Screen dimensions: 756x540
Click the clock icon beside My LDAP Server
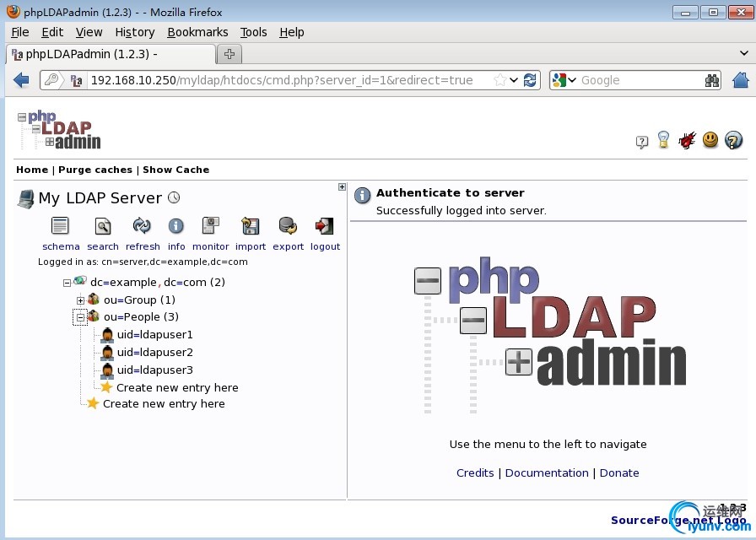(174, 197)
